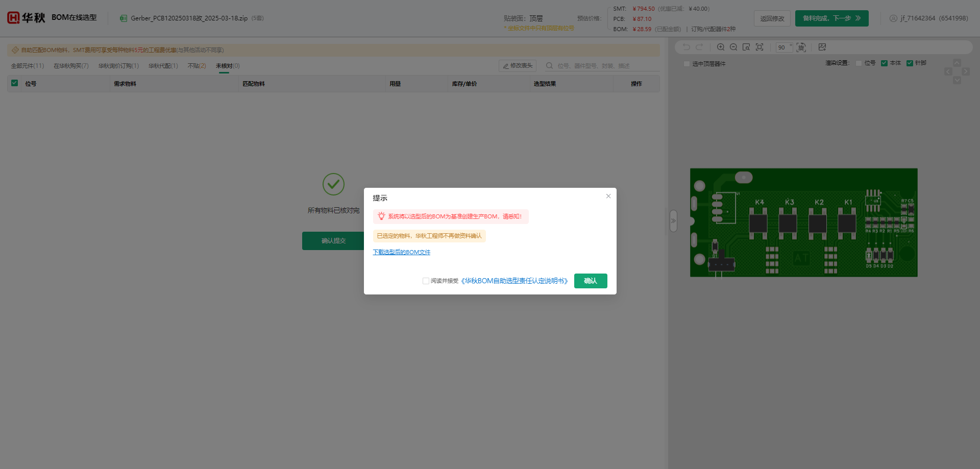Zoom in on the PCB view

pos(721,47)
